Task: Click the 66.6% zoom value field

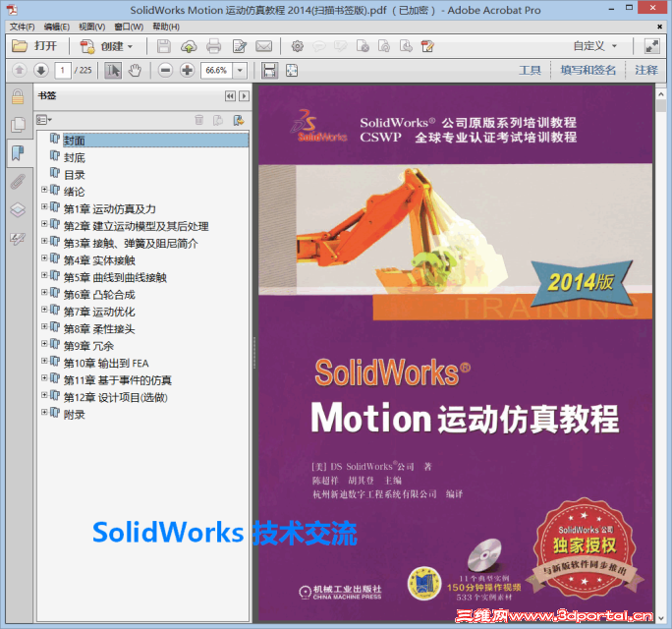Action: pos(217,71)
